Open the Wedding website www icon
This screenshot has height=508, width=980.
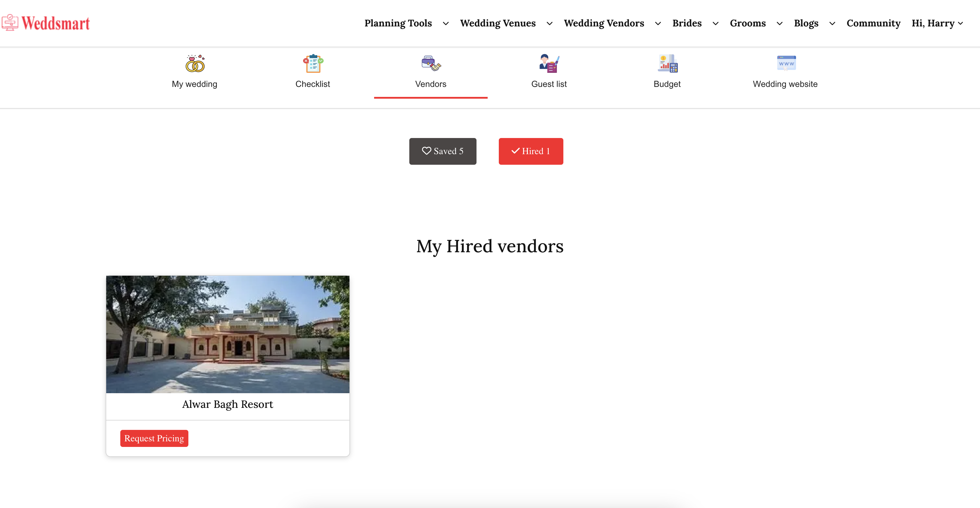tap(786, 63)
